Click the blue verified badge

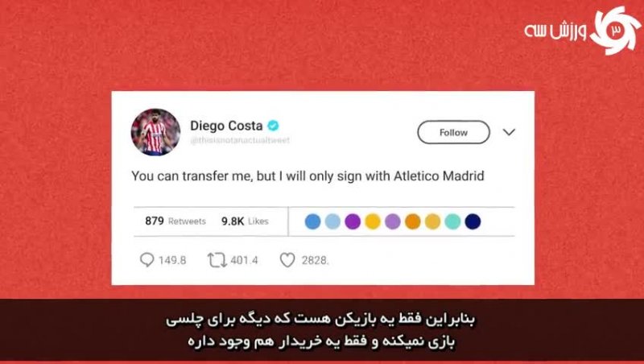pos(273,126)
